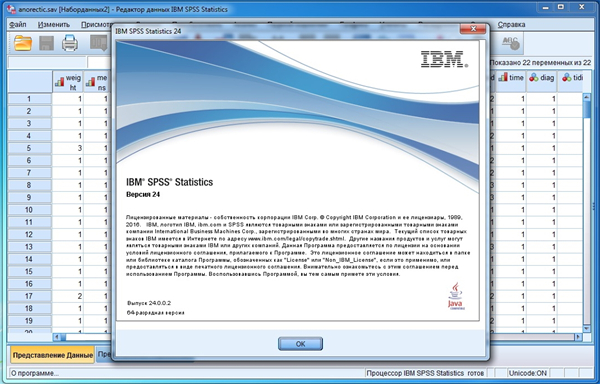
Task: Click OK to dismiss the About dialog
Action: click(x=300, y=343)
